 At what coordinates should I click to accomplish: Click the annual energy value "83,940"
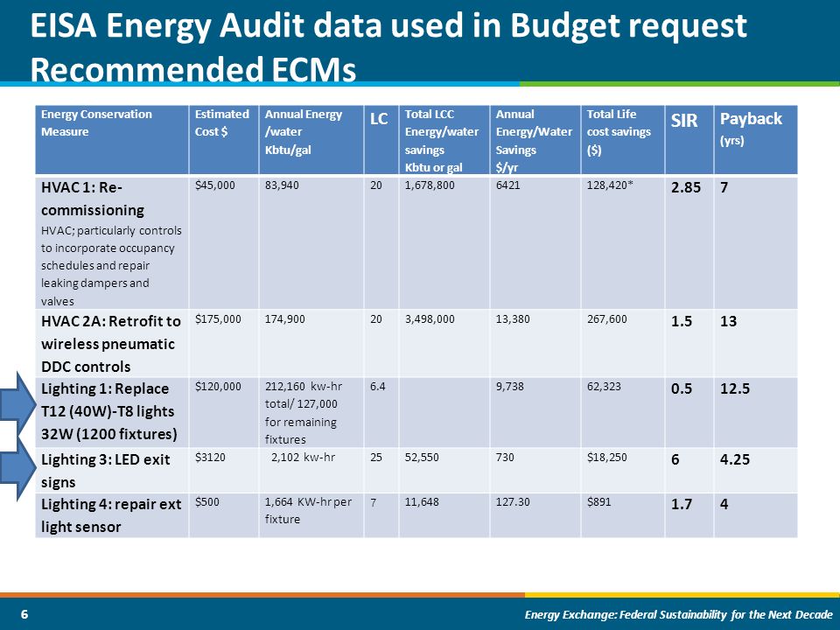(282, 185)
